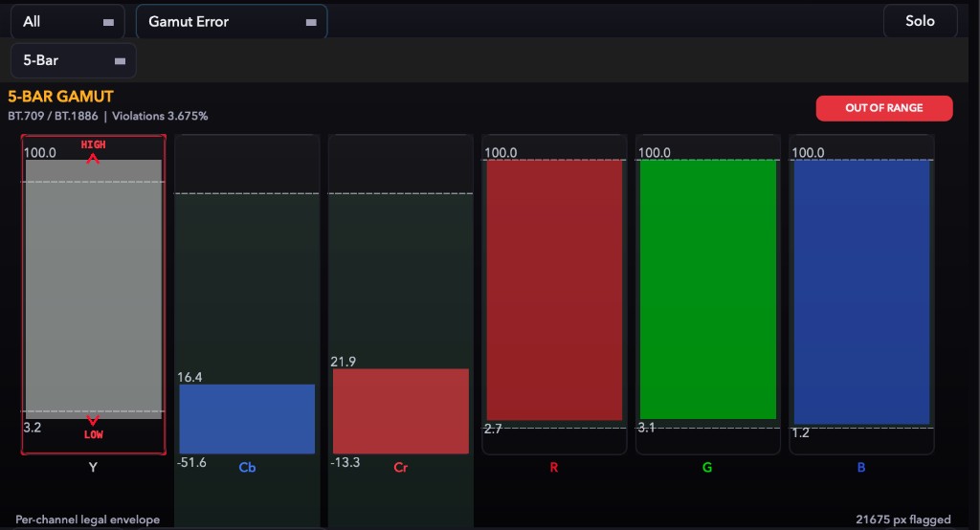
Task: Open the Gamut Error mode dropdown
Action: pyautogui.click(x=232, y=22)
